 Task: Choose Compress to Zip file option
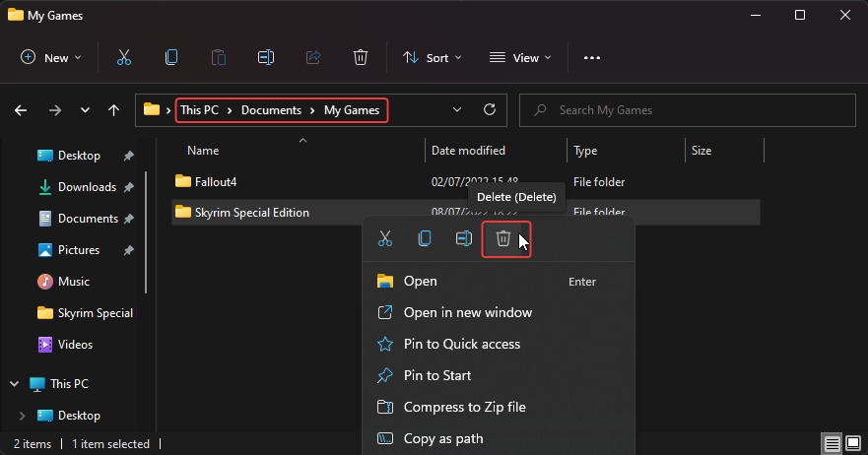point(464,407)
